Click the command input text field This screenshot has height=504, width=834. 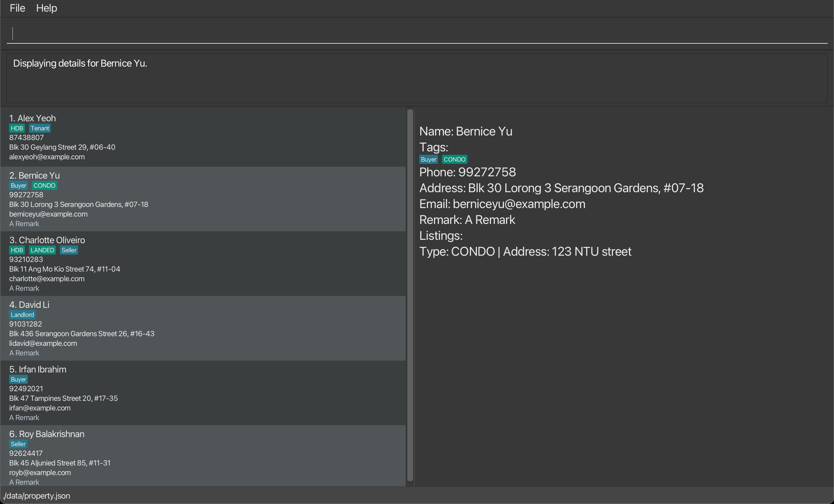click(x=416, y=33)
